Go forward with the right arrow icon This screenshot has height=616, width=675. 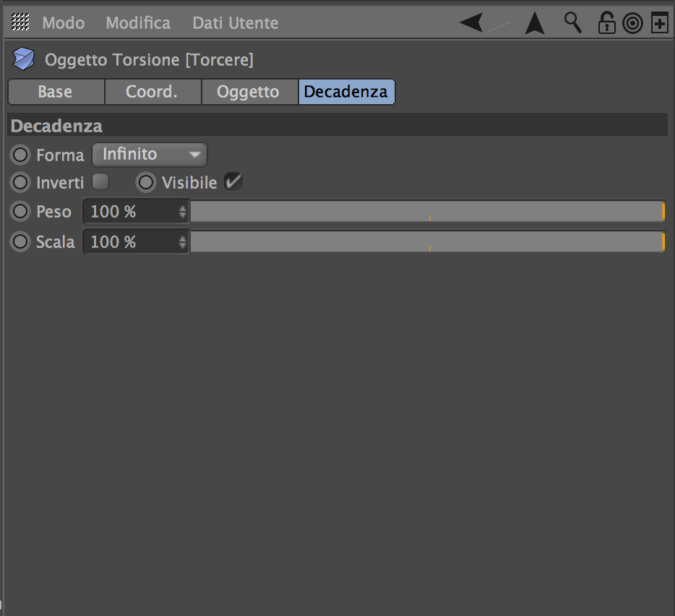pyautogui.click(x=498, y=22)
